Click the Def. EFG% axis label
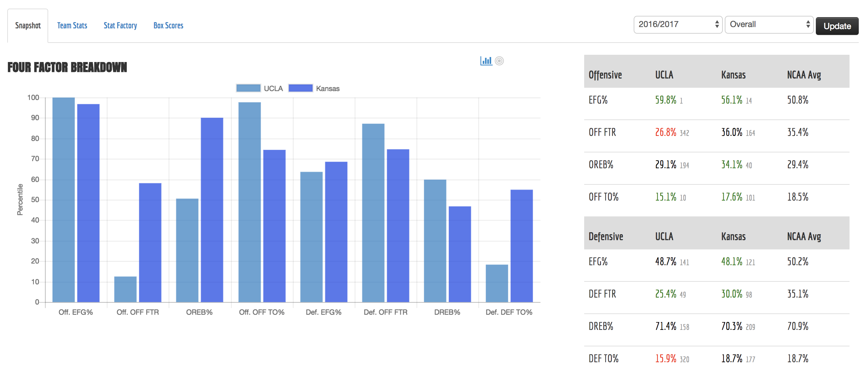868x384 pixels. tap(323, 312)
